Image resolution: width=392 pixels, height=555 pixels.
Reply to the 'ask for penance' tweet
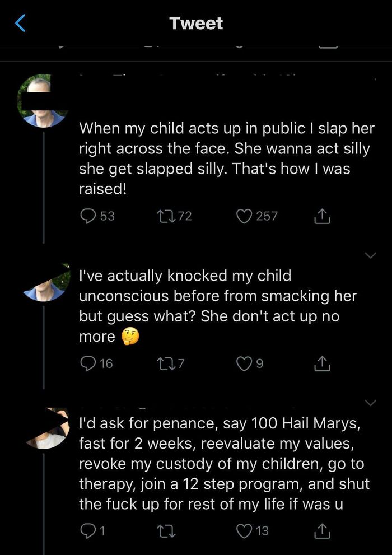[87, 530]
